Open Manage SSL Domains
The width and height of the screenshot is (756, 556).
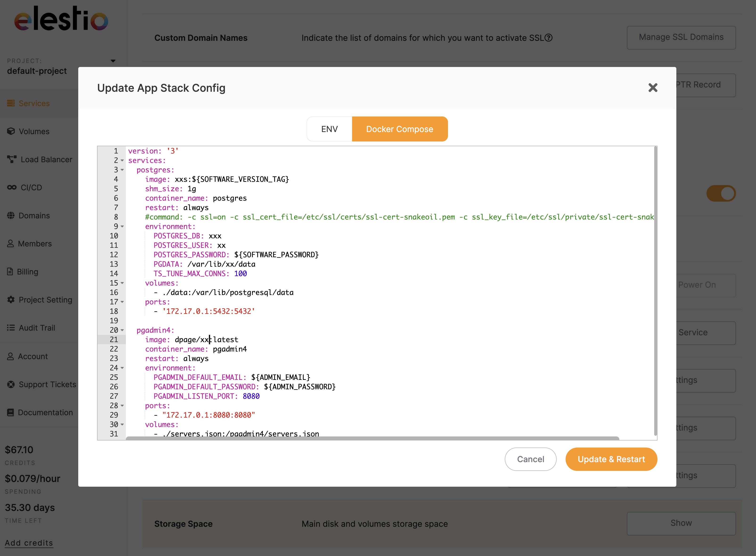[681, 37]
